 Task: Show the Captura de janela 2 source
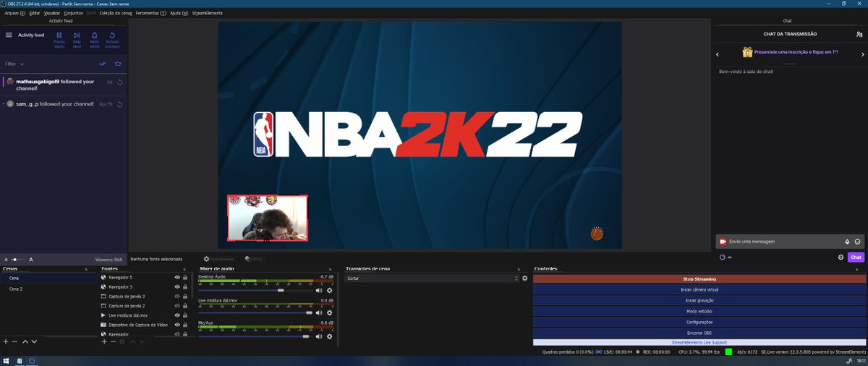177,306
